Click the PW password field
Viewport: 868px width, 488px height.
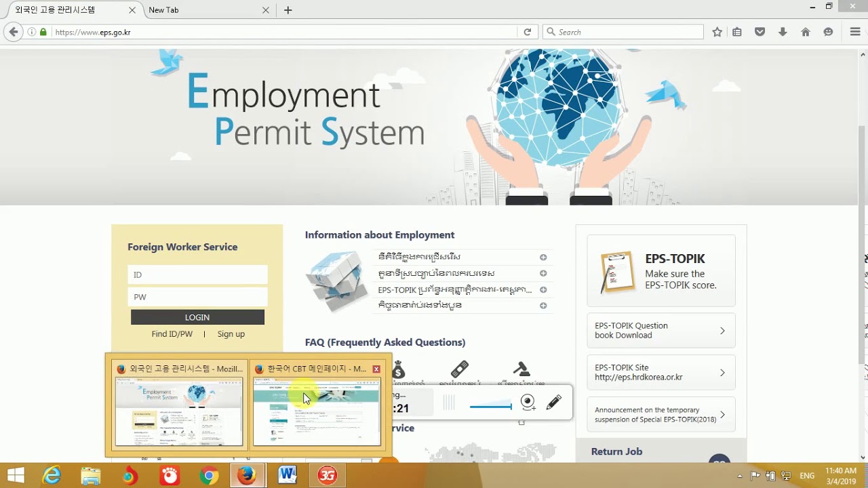tap(197, 297)
